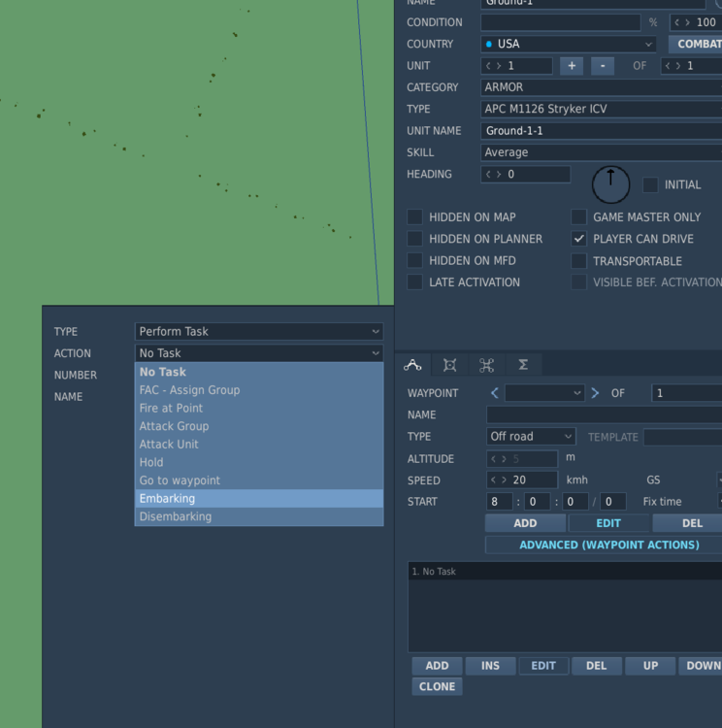Go to next waypoint with right arrow
The image size is (722, 728).
[x=595, y=393]
